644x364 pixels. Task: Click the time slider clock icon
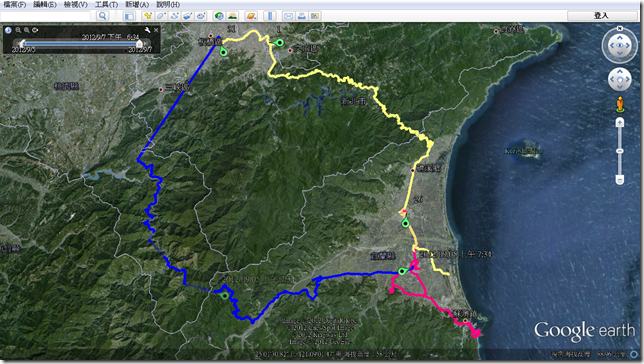coord(8,30)
